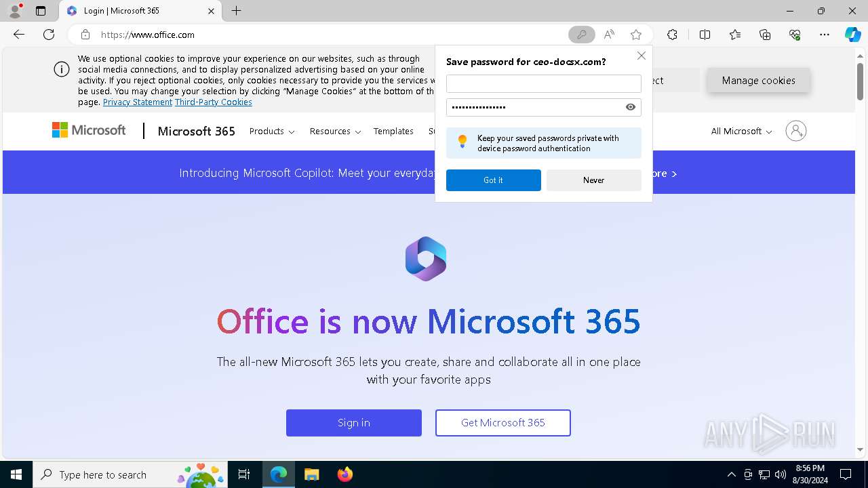Click Get Microsoft 365 button
Image resolution: width=868 pixels, height=488 pixels.
click(x=503, y=423)
